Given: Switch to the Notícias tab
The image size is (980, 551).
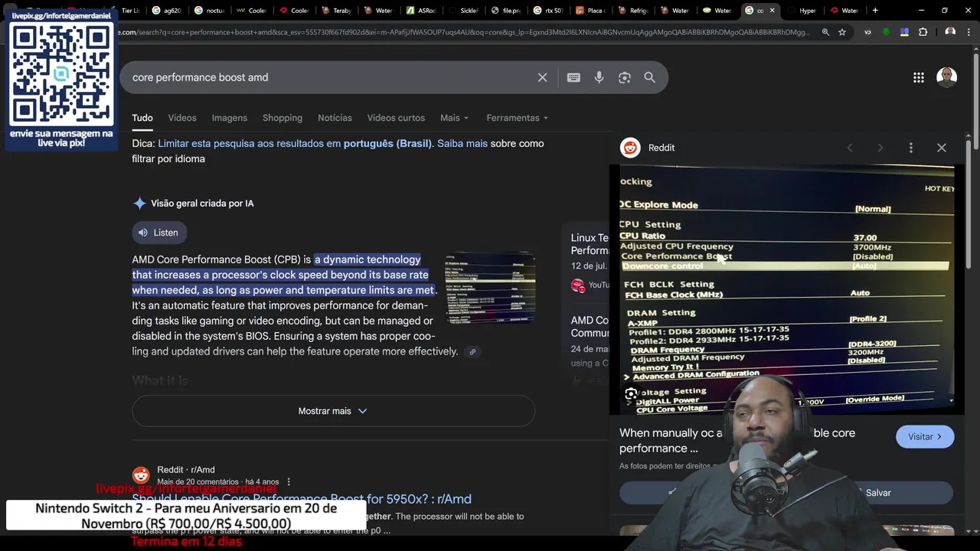Looking at the screenshot, I should tap(335, 118).
